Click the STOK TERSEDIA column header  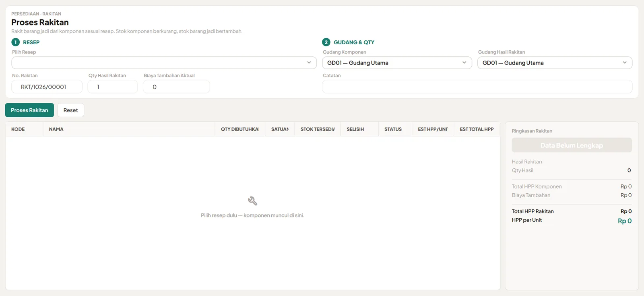318,129
